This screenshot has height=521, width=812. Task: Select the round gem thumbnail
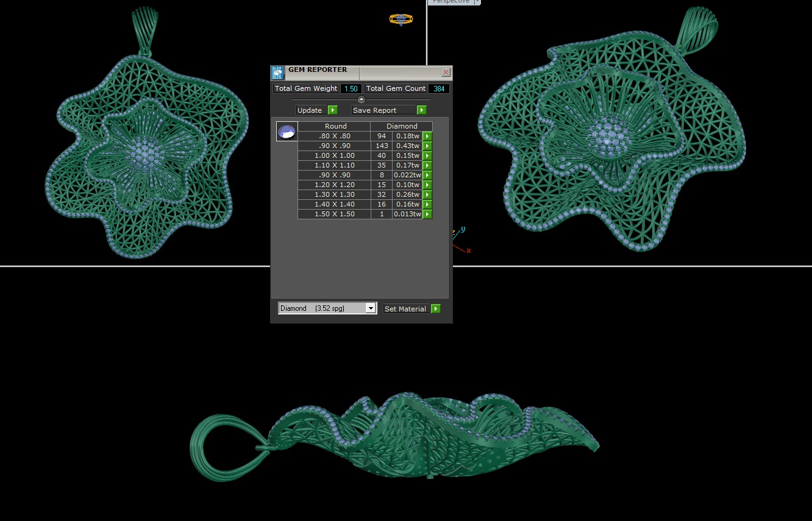(x=287, y=131)
